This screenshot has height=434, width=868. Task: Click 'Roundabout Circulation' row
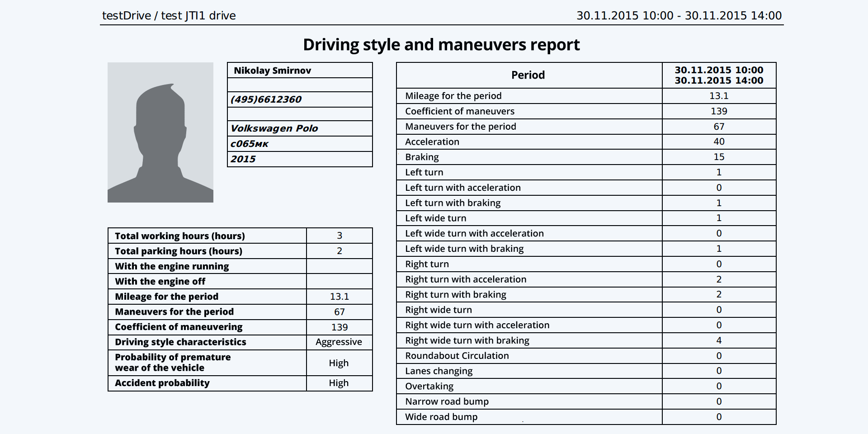coord(586,356)
